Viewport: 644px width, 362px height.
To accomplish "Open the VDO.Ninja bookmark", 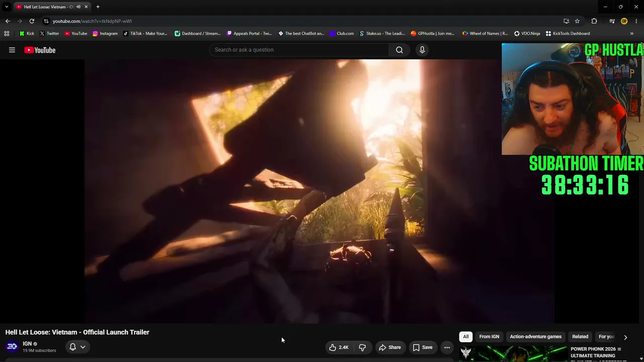I will (x=527, y=34).
